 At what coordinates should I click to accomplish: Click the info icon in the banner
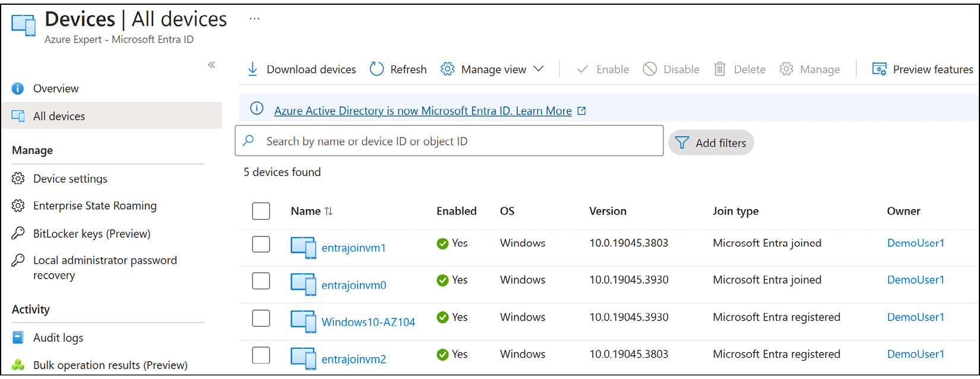click(x=257, y=108)
